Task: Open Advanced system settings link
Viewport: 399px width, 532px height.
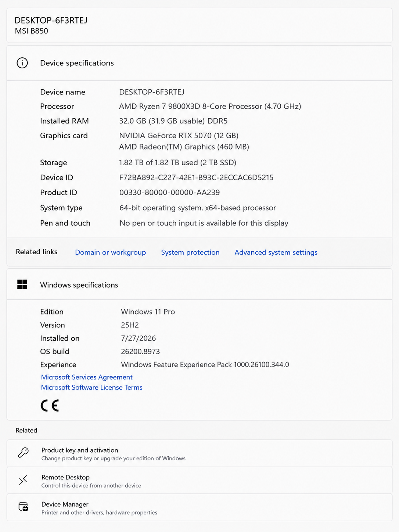Action: pyautogui.click(x=276, y=252)
